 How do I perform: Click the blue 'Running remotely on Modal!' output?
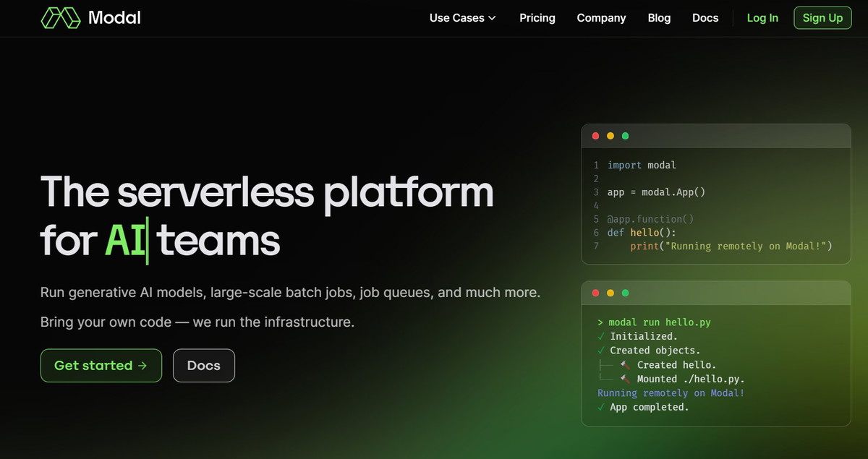(671, 393)
